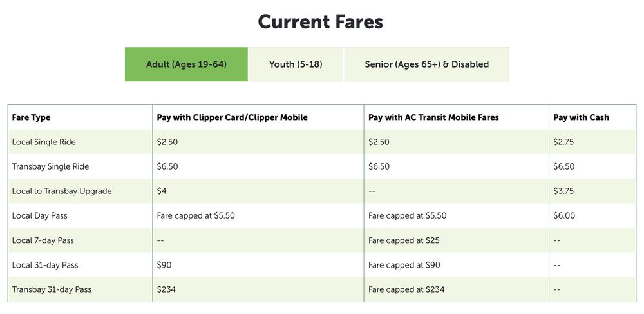
Task: Open the Senior (Ages 65+) & Disabled tab
Action: 427,64
